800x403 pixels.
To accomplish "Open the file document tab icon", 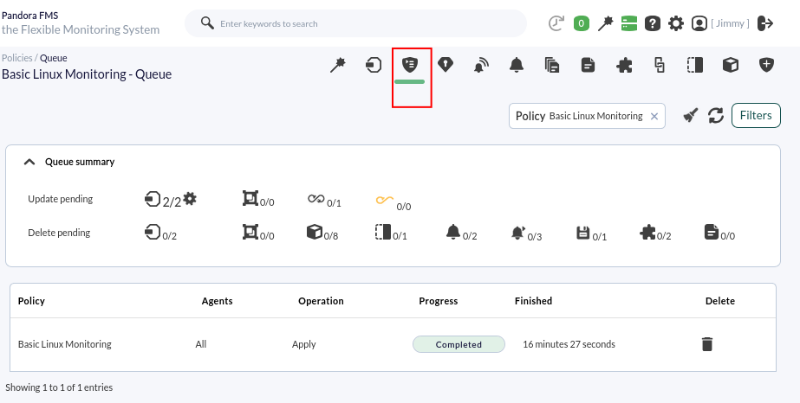I will (588, 65).
